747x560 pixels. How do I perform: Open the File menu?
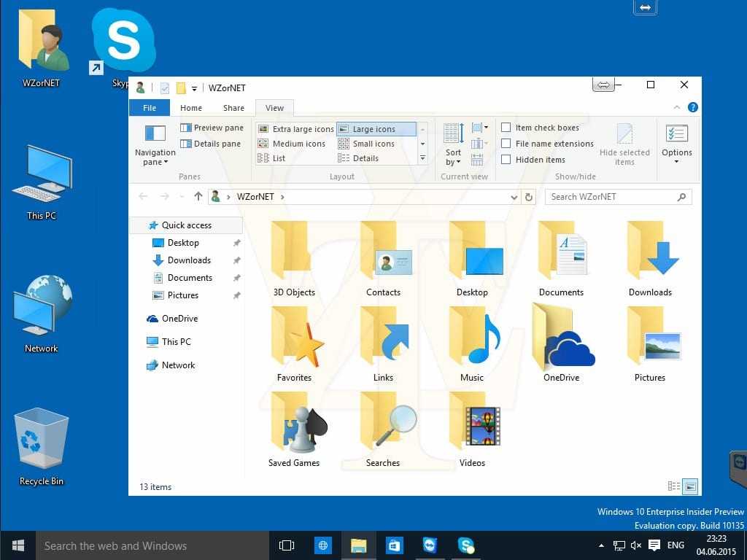pos(150,108)
